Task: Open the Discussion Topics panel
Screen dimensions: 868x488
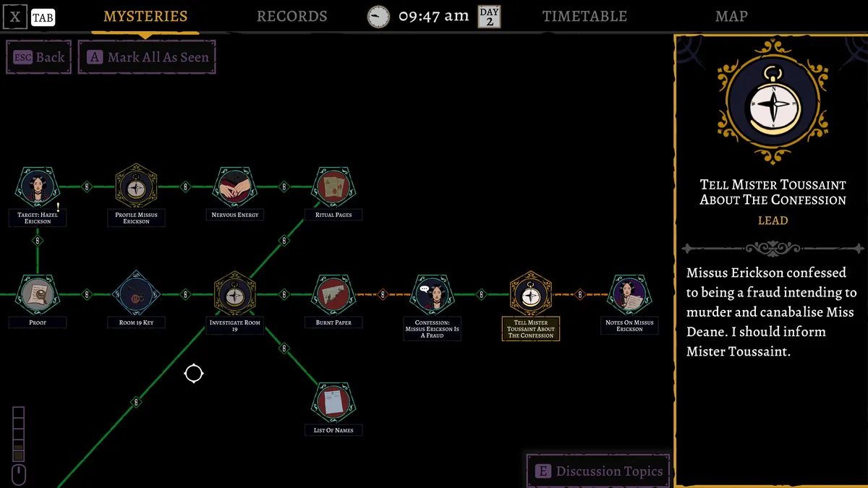Action: (x=598, y=470)
